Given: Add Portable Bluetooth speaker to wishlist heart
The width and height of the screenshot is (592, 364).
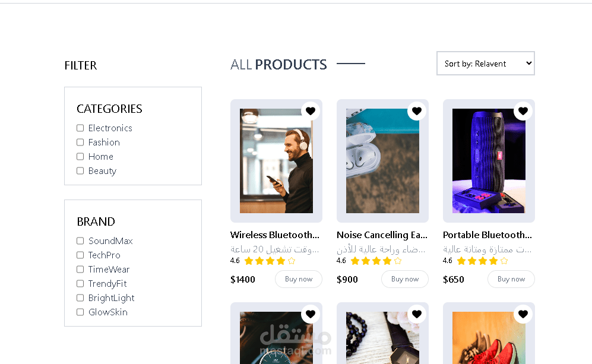Looking at the screenshot, I should tap(523, 111).
